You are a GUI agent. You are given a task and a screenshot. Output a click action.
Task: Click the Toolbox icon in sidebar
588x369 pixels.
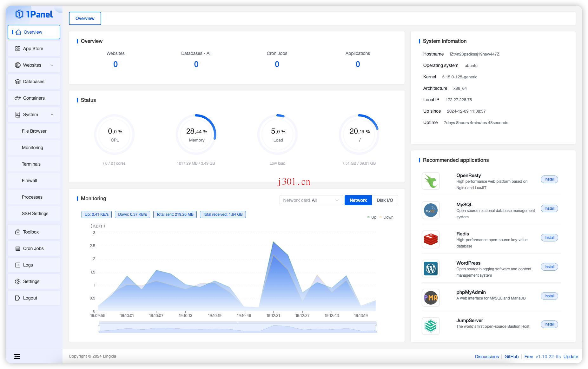tap(18, 232)
